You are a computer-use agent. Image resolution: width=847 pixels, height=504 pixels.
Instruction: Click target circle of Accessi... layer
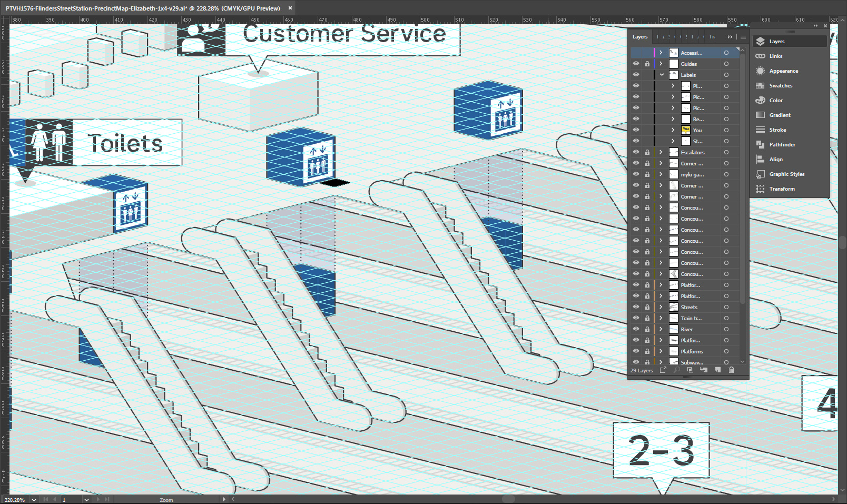pos(726,53)
